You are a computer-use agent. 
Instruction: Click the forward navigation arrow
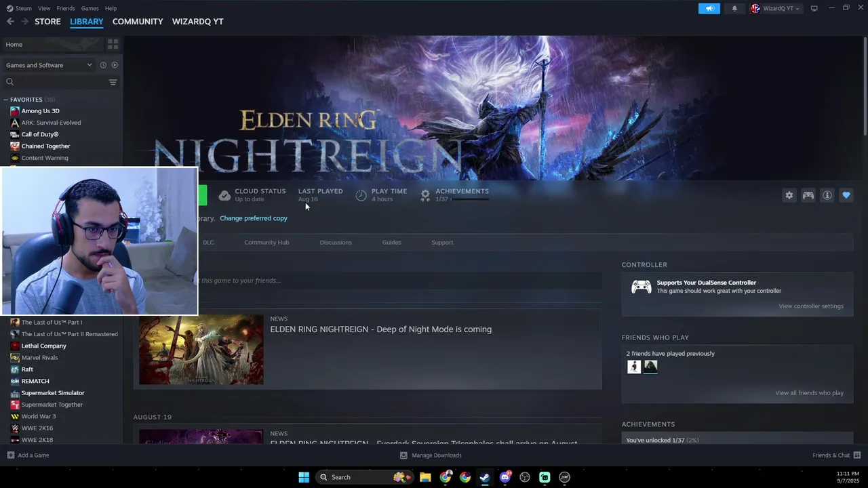click(x=24, y=22)
